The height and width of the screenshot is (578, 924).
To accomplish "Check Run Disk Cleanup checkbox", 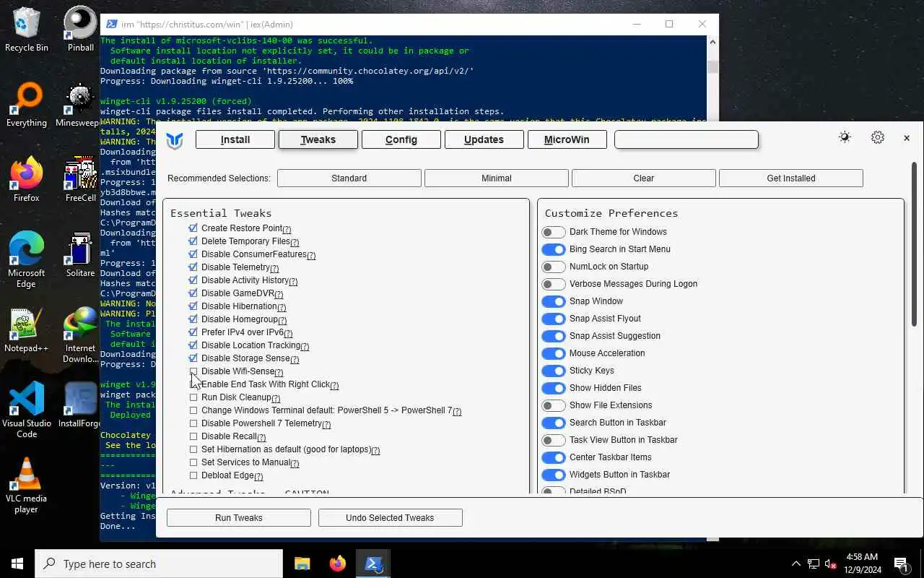I will [193, 397].
